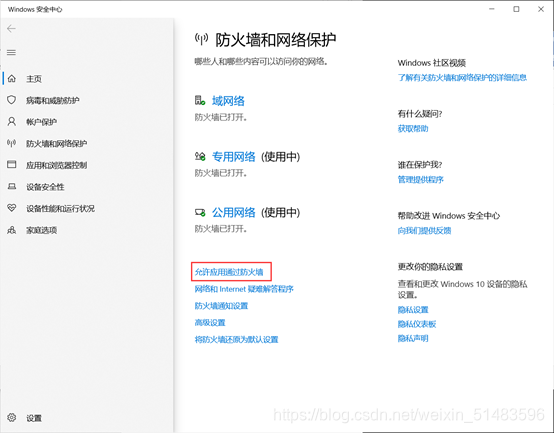This screenshot has height=433, width=554.
Task: Click the private network icon beside 专用网络
Action: (x=200, y=156)
